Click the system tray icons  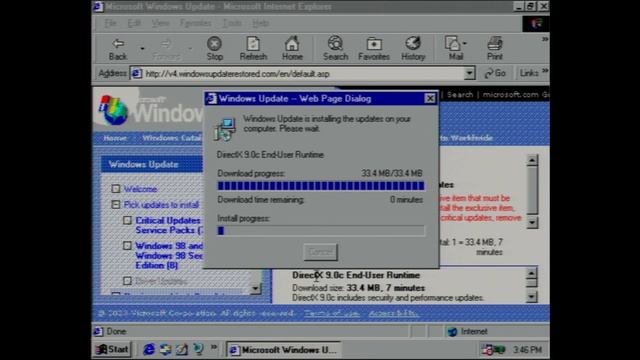click(x=493, y=350)
